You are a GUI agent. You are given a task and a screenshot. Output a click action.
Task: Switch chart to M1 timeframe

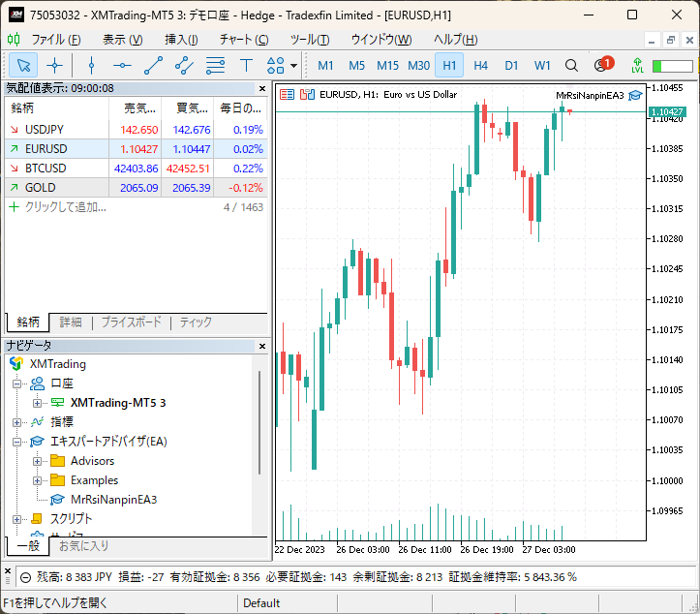click(x=325, y=66)
